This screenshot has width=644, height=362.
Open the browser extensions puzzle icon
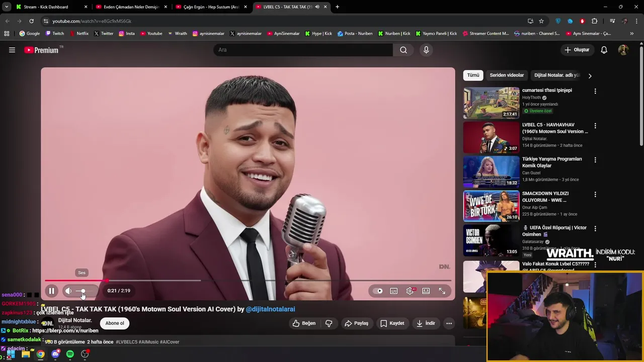(595, 21)
